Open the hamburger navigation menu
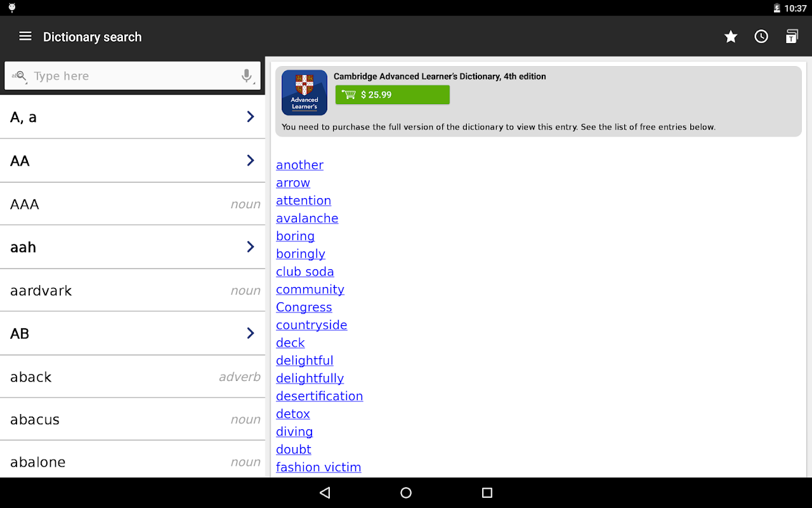Screen dimensions: 812x508 [25, 36]
